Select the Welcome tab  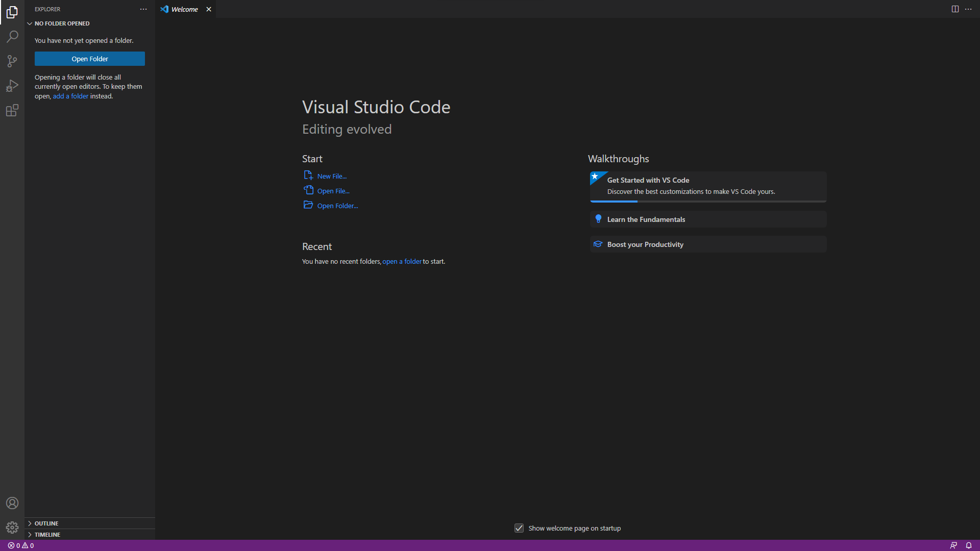[184, 9]
